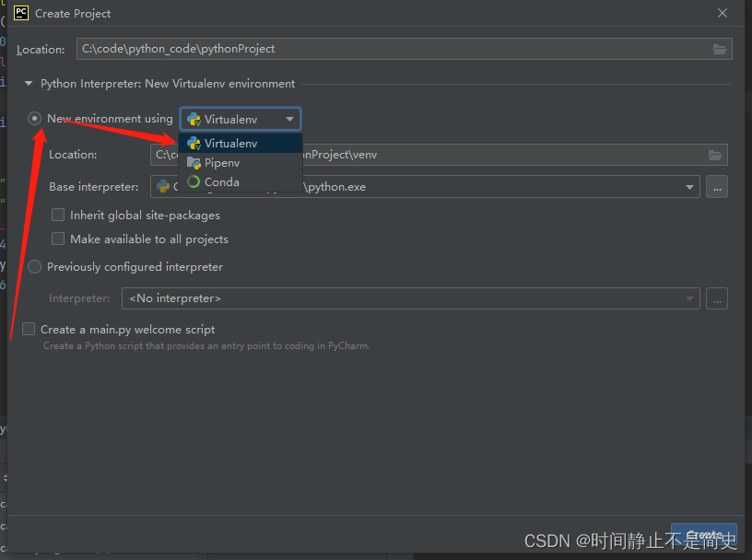Tick Create a main.py welcome script
The width and height of the screenshot is (752, 560).
pos(29,329)
